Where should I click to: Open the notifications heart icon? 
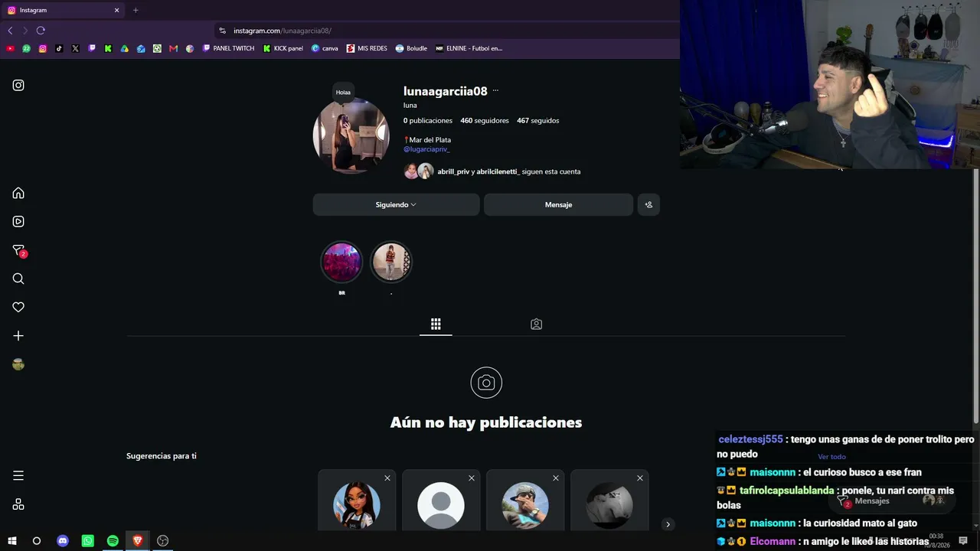pyautogui.click(x=18, y=307)
